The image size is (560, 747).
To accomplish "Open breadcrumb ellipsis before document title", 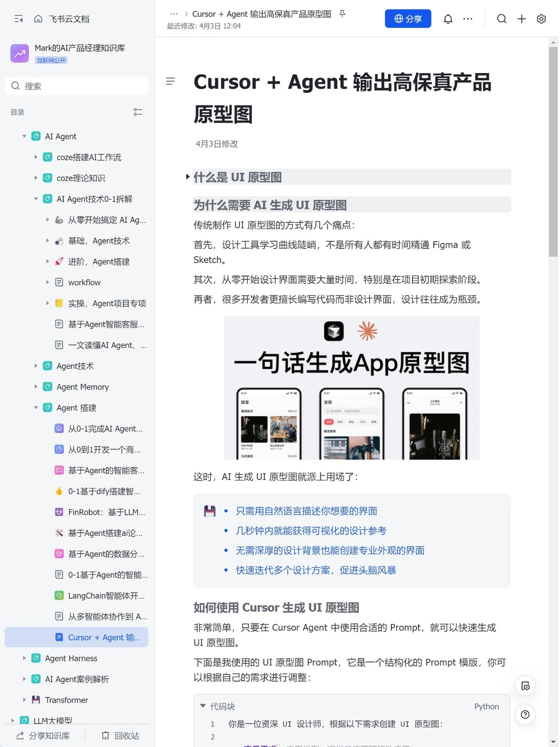I will (x=174, y=14).
